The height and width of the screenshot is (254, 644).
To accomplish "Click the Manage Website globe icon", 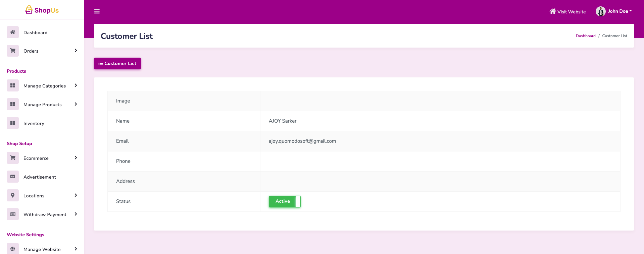I will 13,249.
